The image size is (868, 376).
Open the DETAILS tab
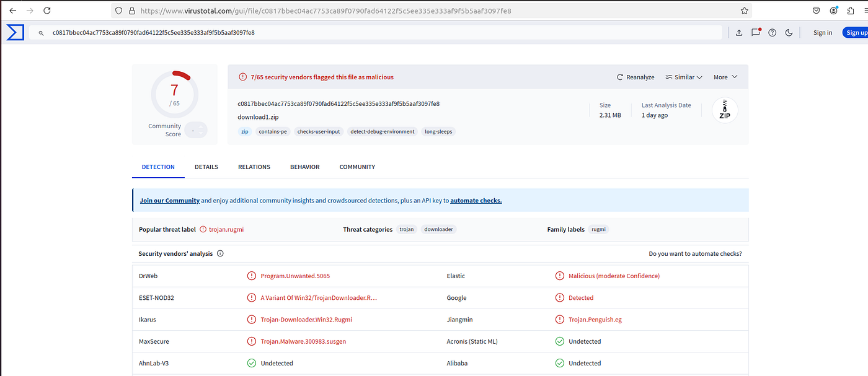pyautogui.click(x=206, y=167)
